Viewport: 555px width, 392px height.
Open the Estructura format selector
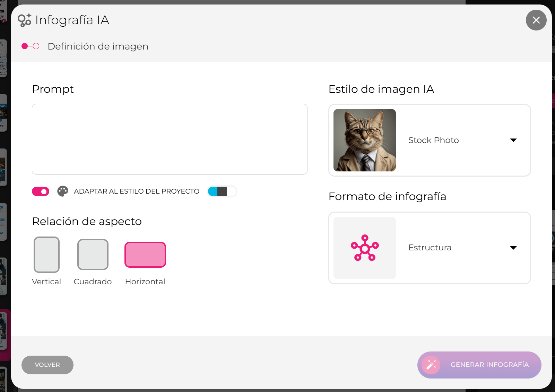tap(430, 248)
